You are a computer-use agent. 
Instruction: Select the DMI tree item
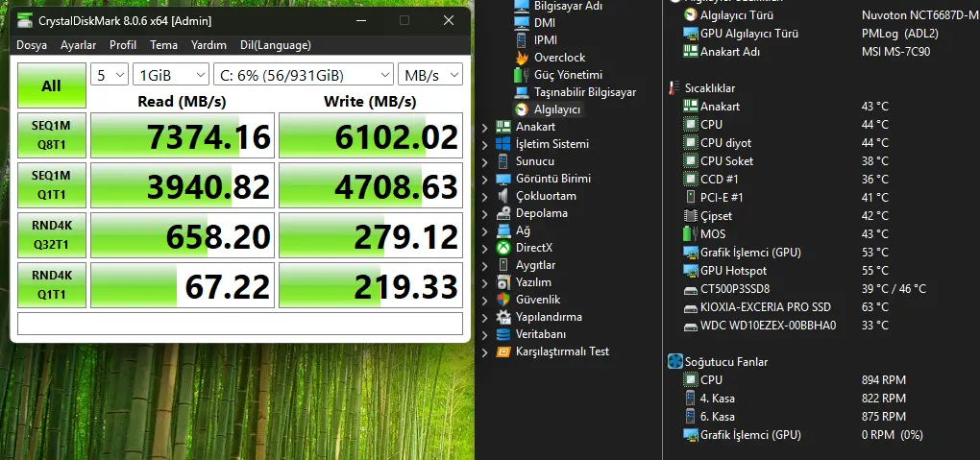545,22
